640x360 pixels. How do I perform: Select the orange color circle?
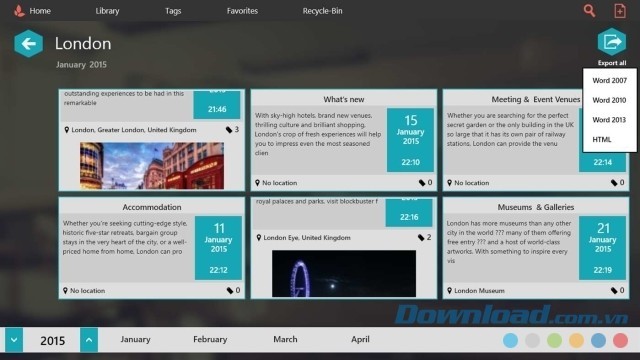pos(576,340)
